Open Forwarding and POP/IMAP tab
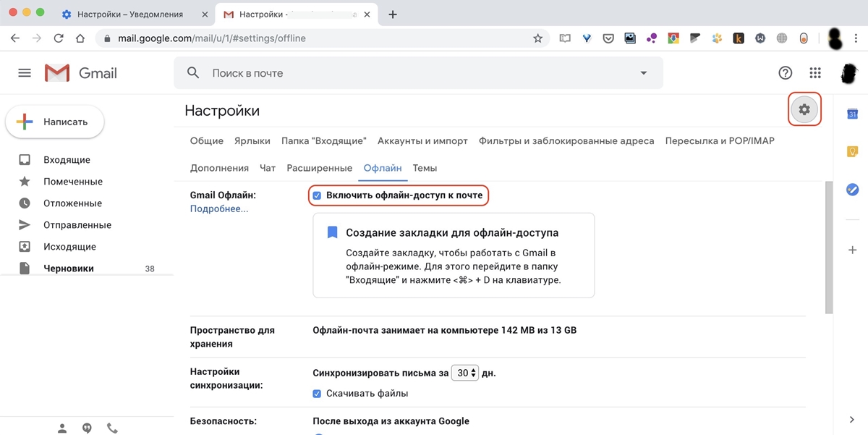 [x=720, y=141]
